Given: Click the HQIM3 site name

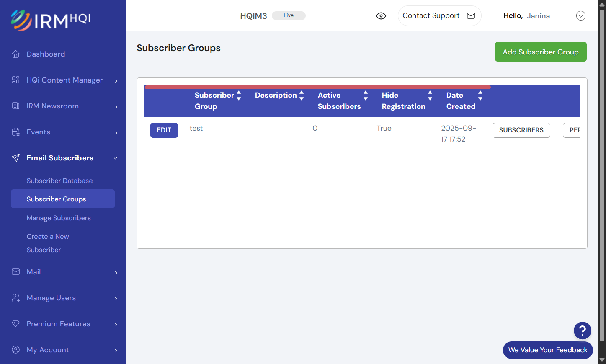Looking at the screenshot, I should (x=253, y=16).
